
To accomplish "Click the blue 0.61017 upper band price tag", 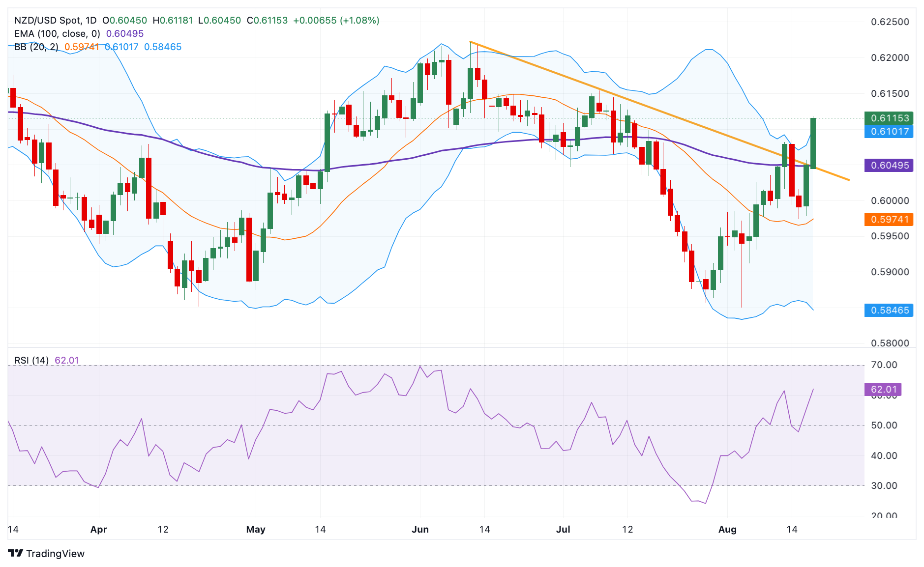I will (x=889, y=131).
